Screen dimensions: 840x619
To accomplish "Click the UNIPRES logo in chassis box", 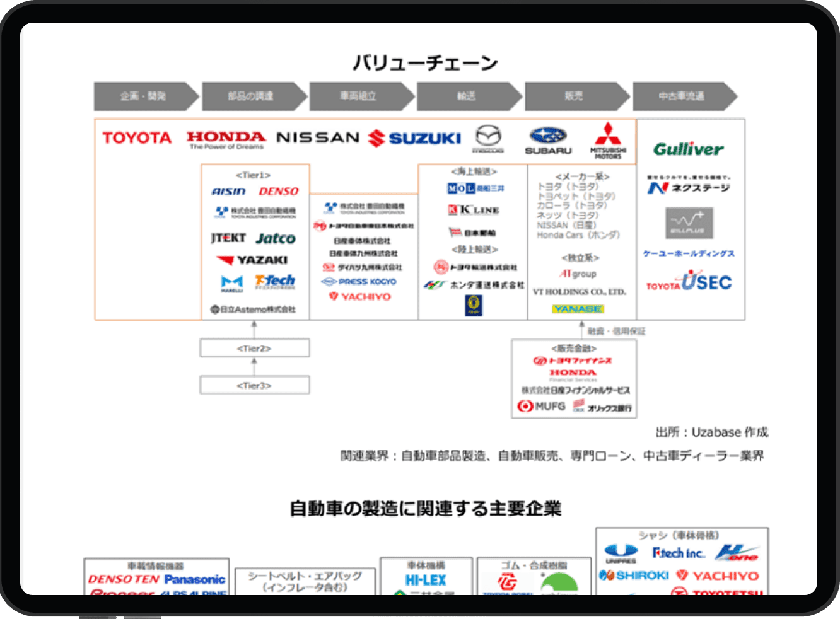I will pyautogui.click(x=621, y=552).
